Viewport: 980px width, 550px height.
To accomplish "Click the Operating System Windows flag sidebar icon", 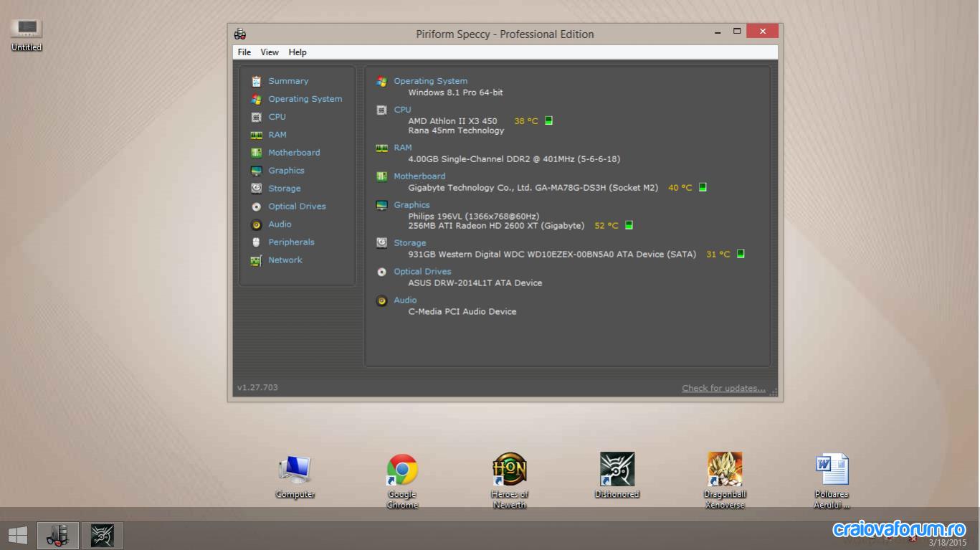I will pyautogui.click(x=256, y=99).
